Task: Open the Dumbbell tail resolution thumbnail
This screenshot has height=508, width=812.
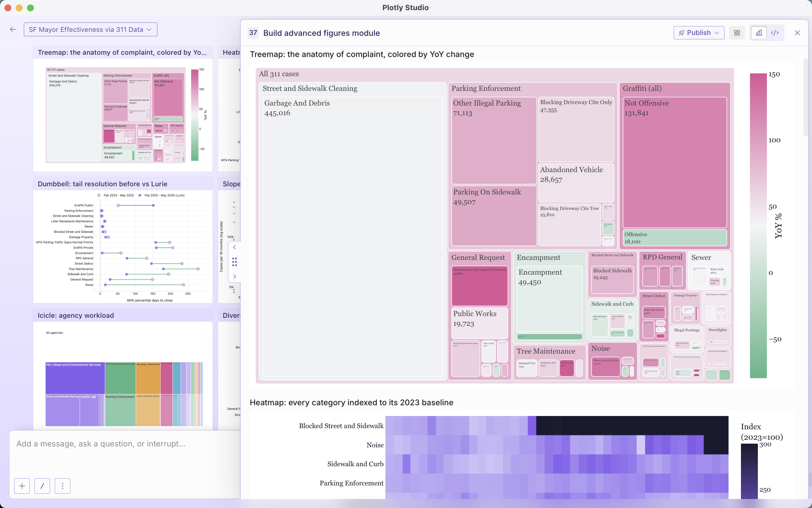Action: click(123, 240)
